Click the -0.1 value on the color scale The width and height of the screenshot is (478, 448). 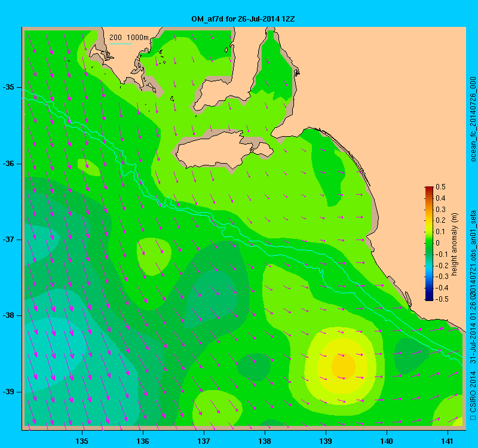441,254
